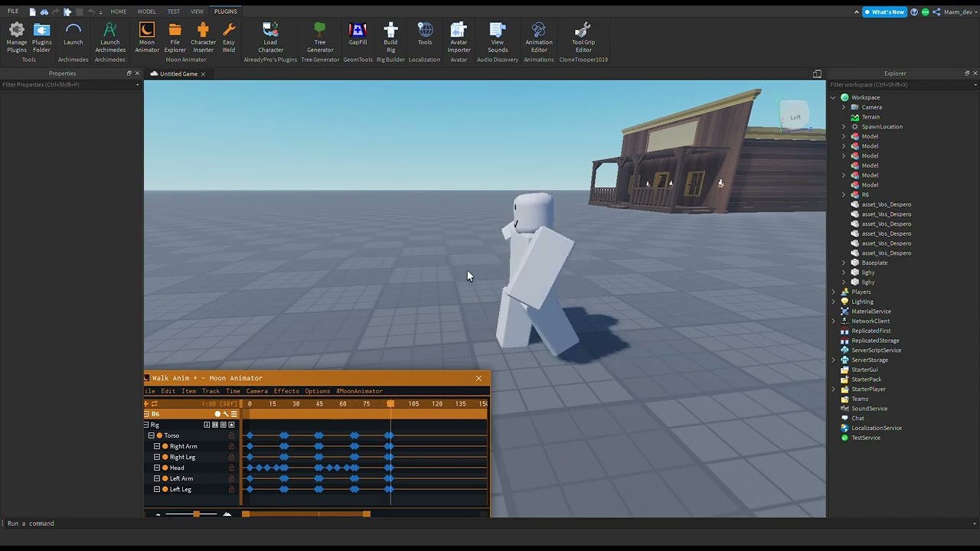Click the timeline range bar right handle
This screenshot has height=551, width=980.
[367, 514]
